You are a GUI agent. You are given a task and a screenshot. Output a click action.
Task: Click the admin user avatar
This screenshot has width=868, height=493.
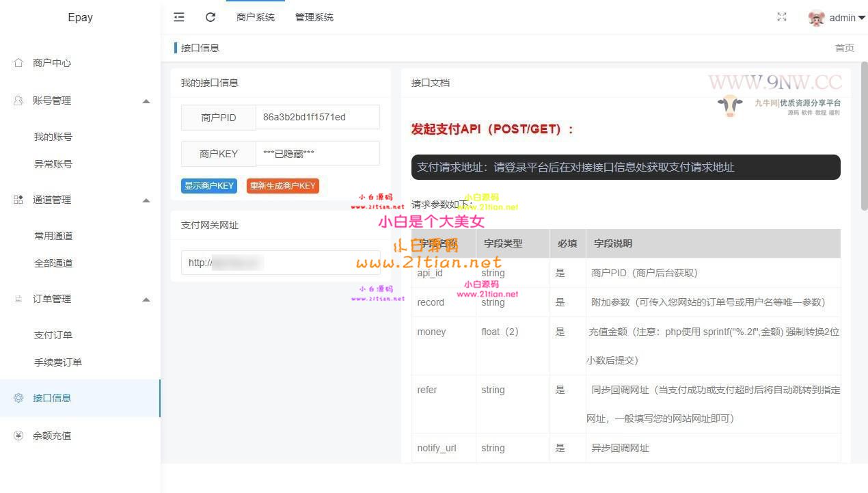click(x=816, y=18)
